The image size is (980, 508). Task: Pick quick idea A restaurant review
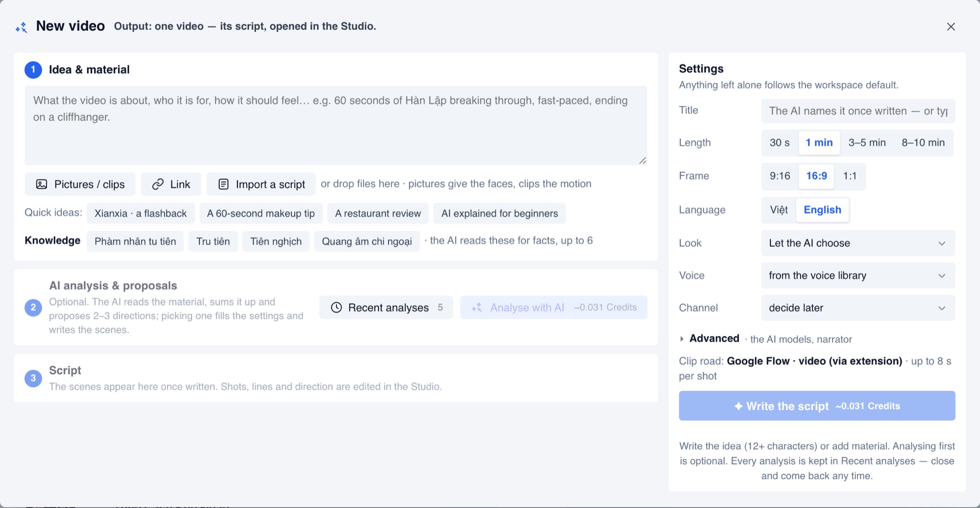tap(378, 213)
